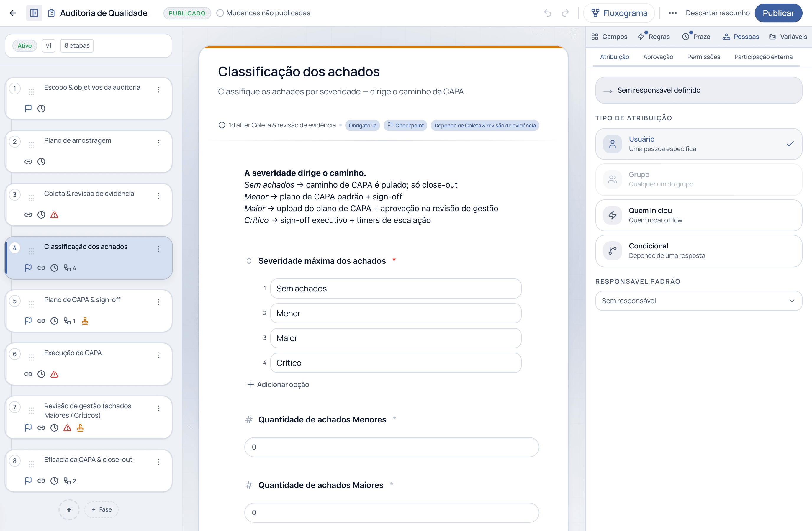Viewport: 812px width, 531px height.
Task: Go back using the left arrow icon
Action: point(13,13)
